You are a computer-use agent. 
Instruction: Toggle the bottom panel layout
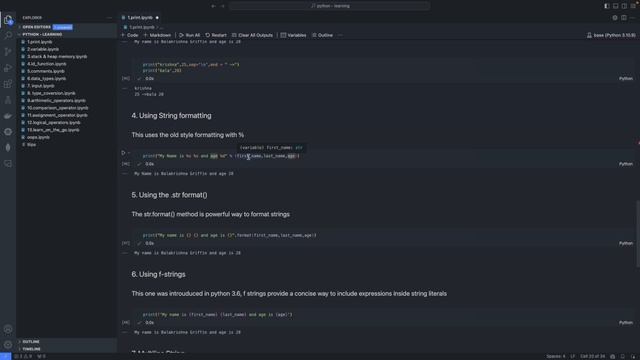pos(616,6)
